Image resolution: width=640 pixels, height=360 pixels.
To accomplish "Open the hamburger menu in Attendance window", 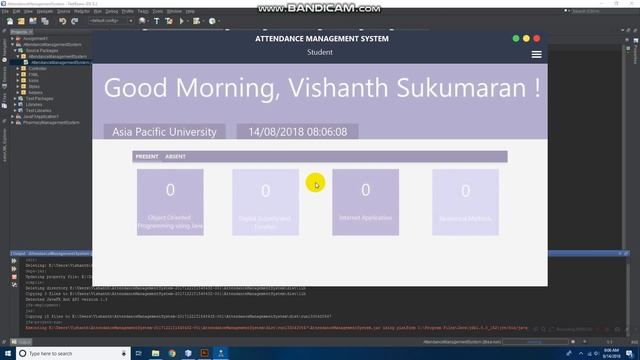I will pos(536,54).
